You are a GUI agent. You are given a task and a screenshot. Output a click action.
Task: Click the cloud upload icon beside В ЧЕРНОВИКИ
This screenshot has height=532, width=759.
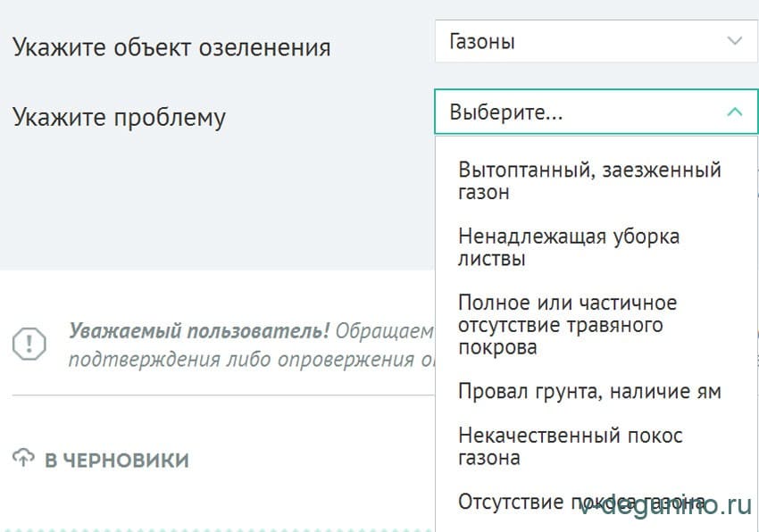pos(24,459)
